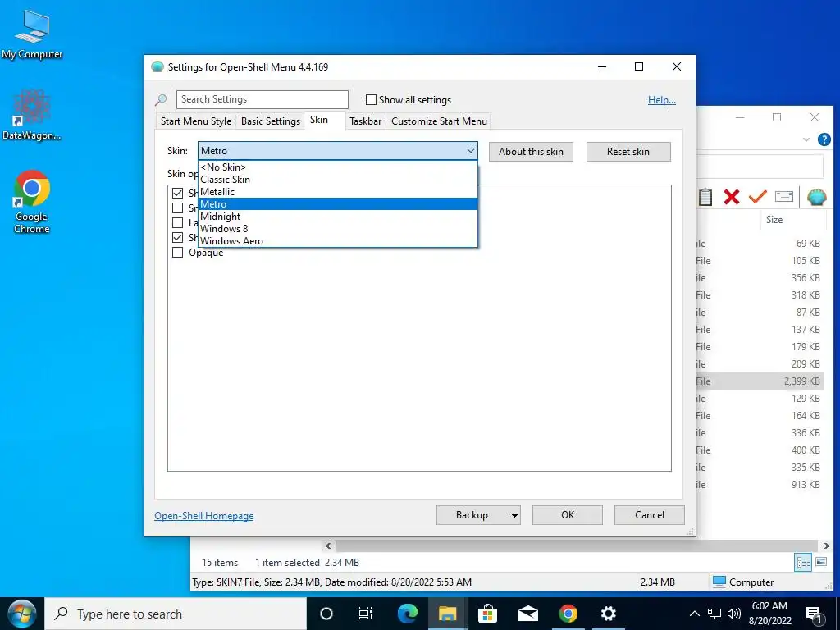The width and height of the screenshot is (840, 630).
Task: Click the blue help question mark in Explorer
Action: [x=824, y=139]
